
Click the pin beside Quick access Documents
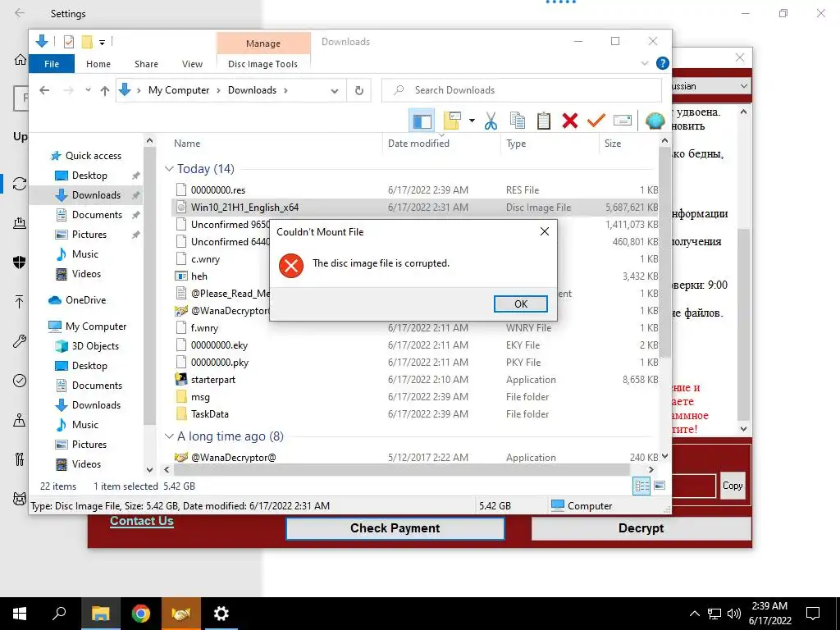click(x=136, y=215)
